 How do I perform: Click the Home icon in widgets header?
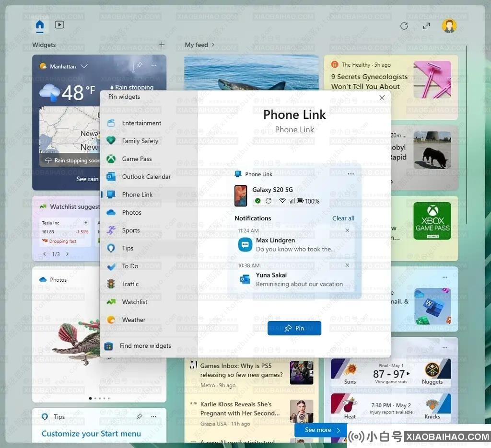(40, 25)
